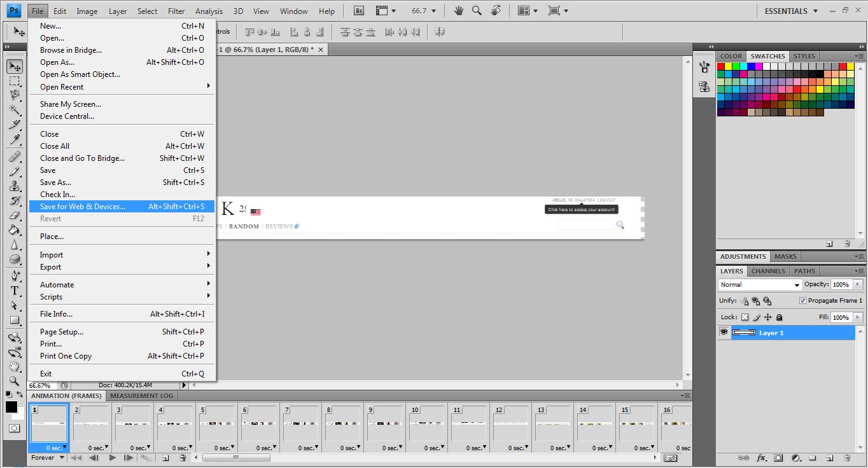Open frame 1 delay time dropdown
Image resolution: width=868 pixels, height=468 pixels.
[x=55, y=448]
